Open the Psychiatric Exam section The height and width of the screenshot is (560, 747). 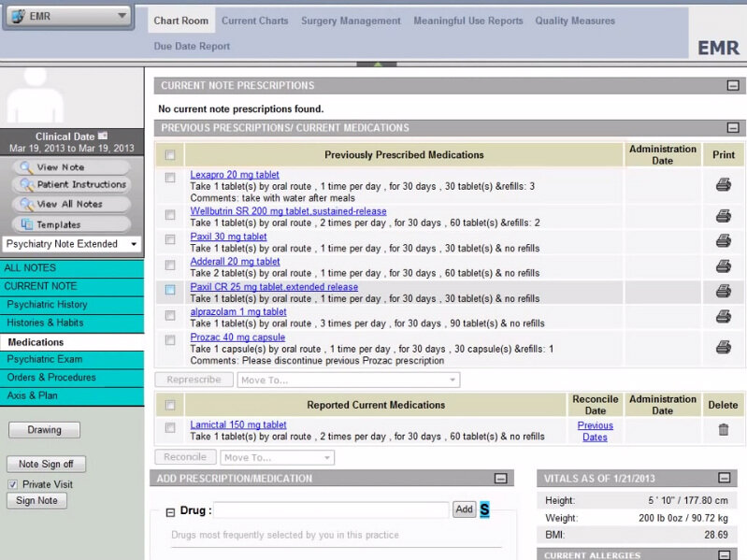click(x=45, y=359)
